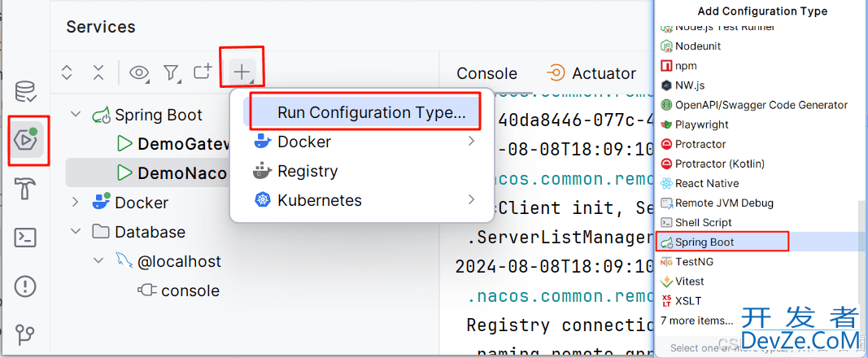The image size is (868, 358).
Task: Open the View Options eye icon
Action: [139, 72]
